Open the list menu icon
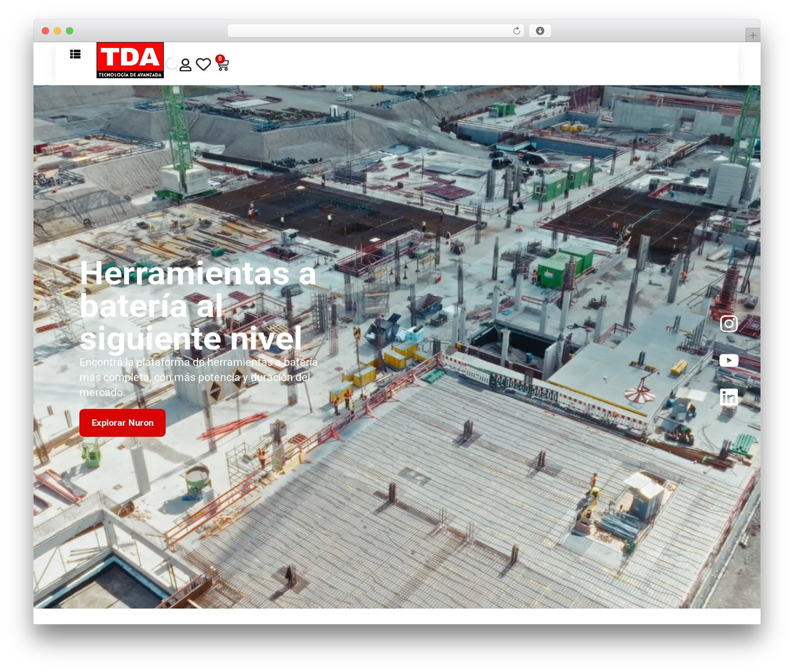Image resolution: width=794 pixels, height=672 pixels. click(x=75, y=54)
